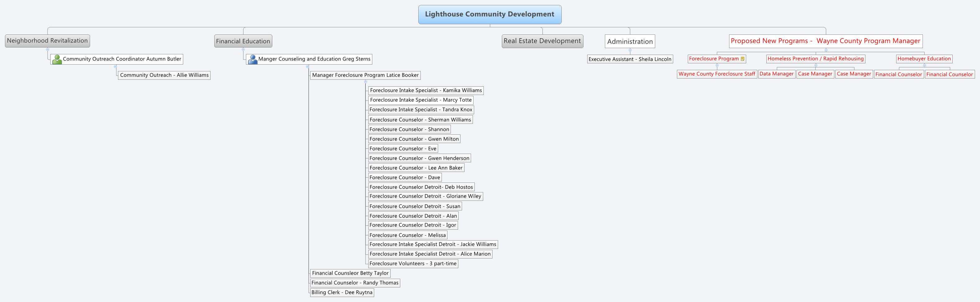Collapse the Homebuyer Education node
The height and width of the screenshot is (302, 980).
[x=924, y=65]
